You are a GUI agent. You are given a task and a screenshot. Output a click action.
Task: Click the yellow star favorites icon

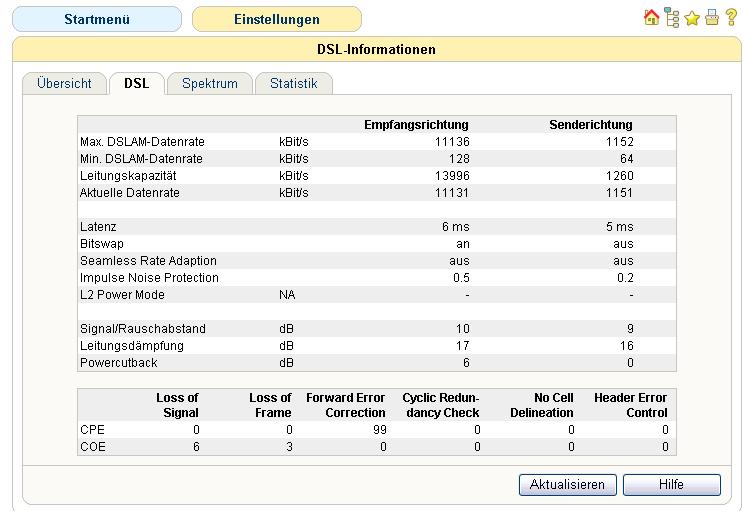coord(692,18)
